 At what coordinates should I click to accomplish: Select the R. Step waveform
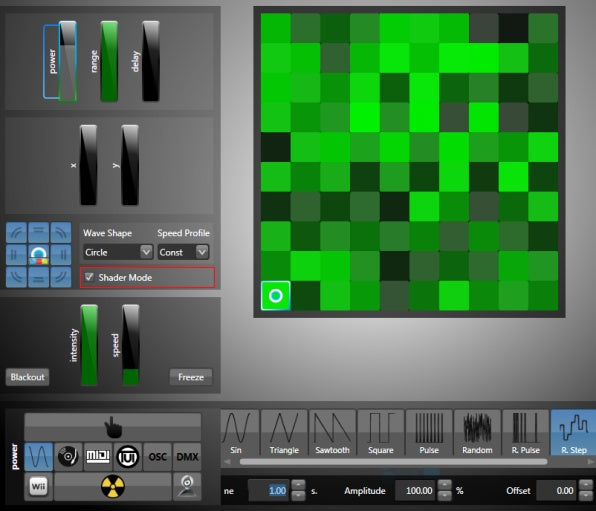[x=574, y=433]
